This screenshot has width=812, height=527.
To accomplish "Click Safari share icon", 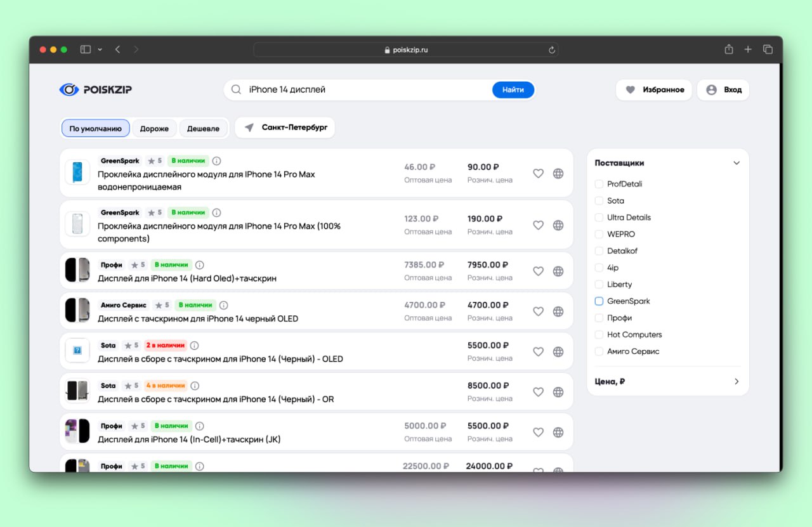I will coord(729,49).
